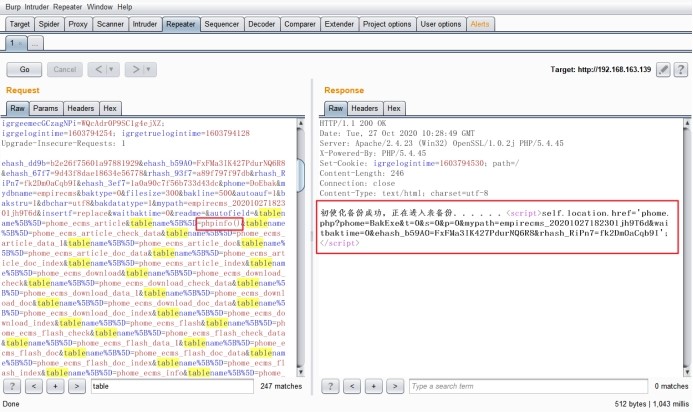Click the request scrollbar up arrow
Image resolution: width=693 pixels, height=413 pixels.
[x=301, y=123]
